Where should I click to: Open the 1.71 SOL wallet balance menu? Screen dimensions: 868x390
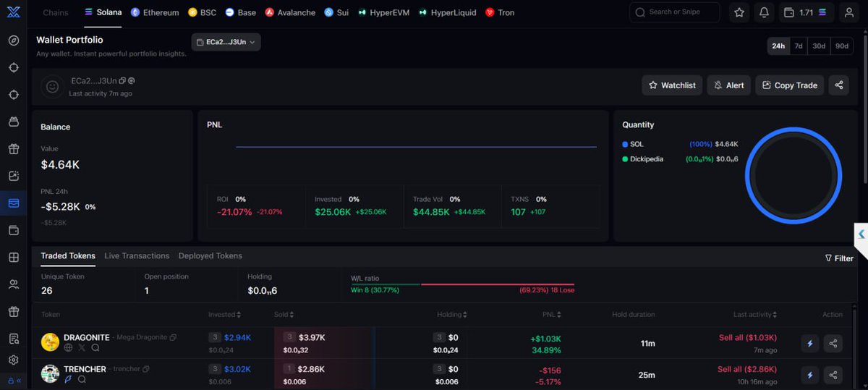[806, 12]
